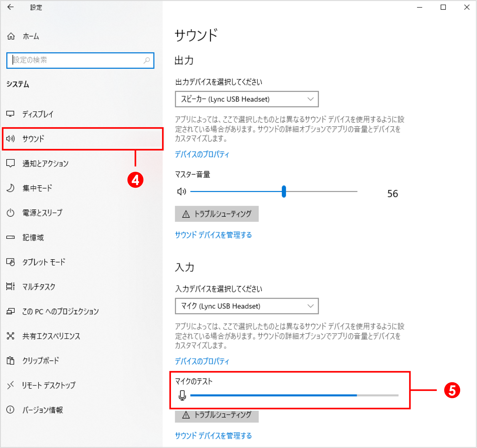The width and height of the screenshot is (477, 448).
Task: Open output Device properties link
Action: pos(202,154)
